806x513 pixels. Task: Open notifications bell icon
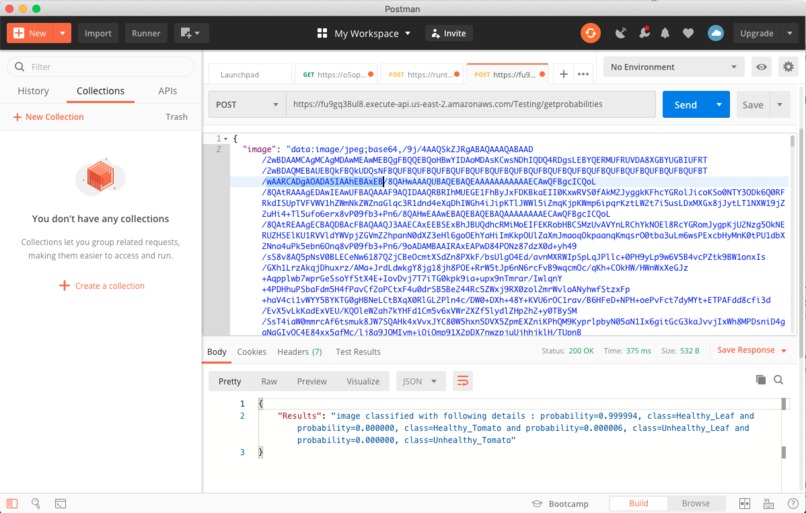pyautogui.click(x=665, y=33)
